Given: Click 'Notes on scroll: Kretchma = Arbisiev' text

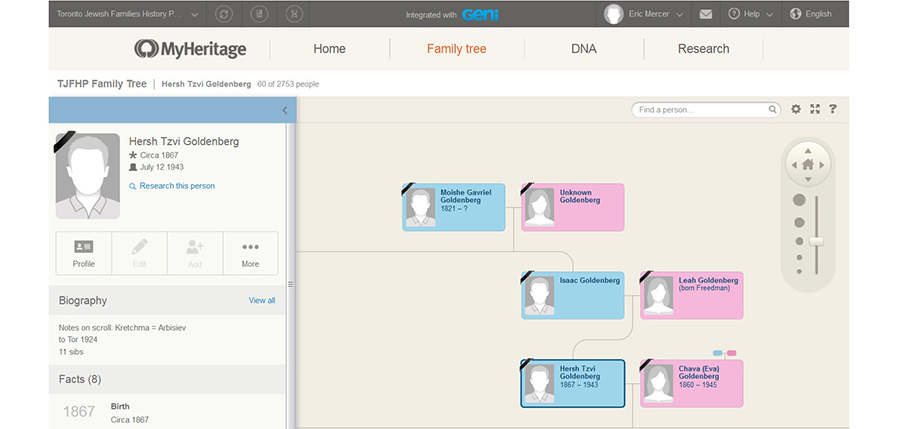Looking at the screenshot, I should coord(122,327).
